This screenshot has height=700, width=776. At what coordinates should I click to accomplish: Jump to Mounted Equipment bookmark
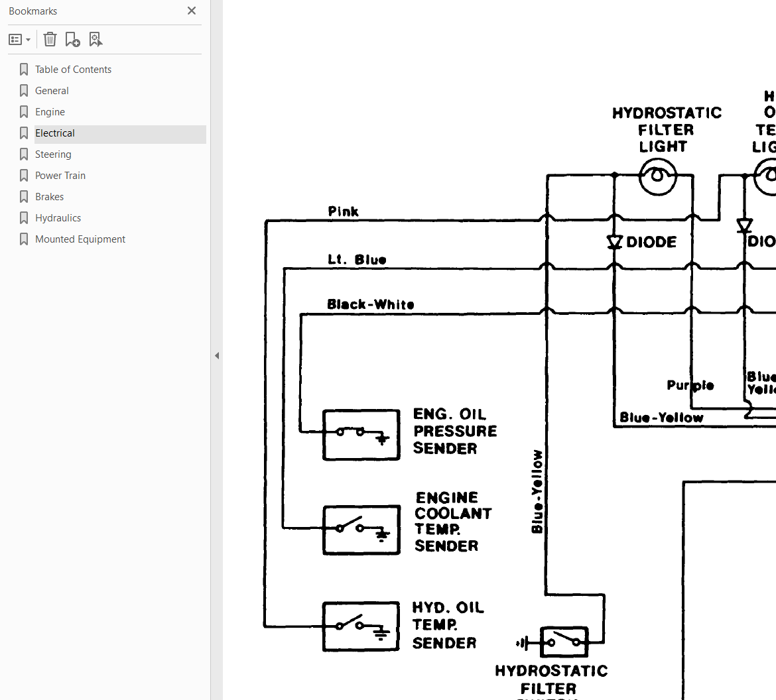(x=80, y=239)
